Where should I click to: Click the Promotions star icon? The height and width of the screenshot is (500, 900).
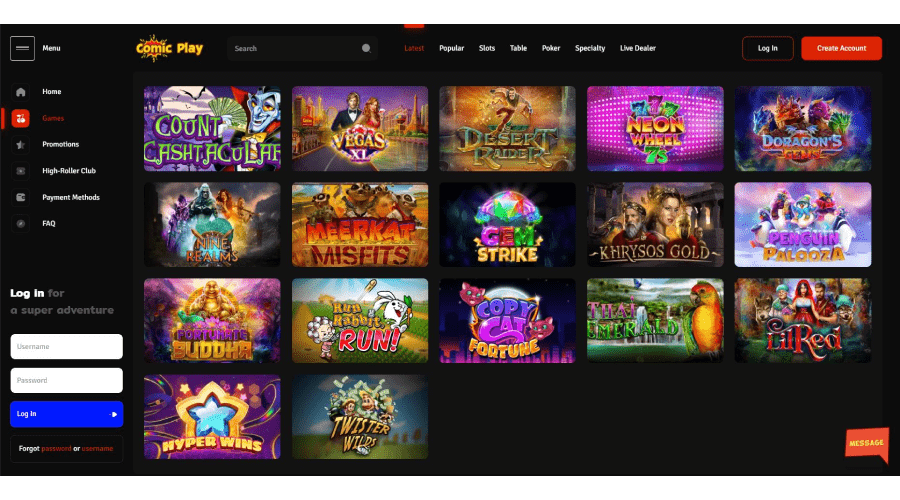[21, 145]
